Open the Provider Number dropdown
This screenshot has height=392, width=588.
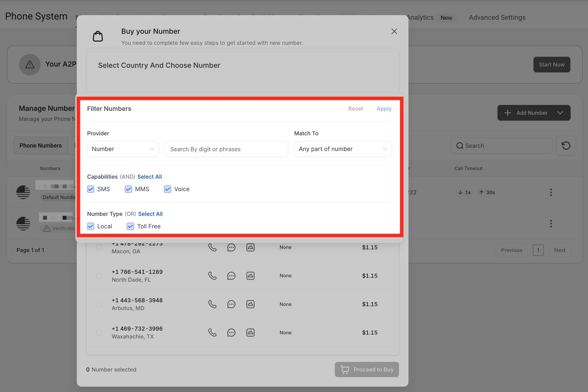coord(123,149)
